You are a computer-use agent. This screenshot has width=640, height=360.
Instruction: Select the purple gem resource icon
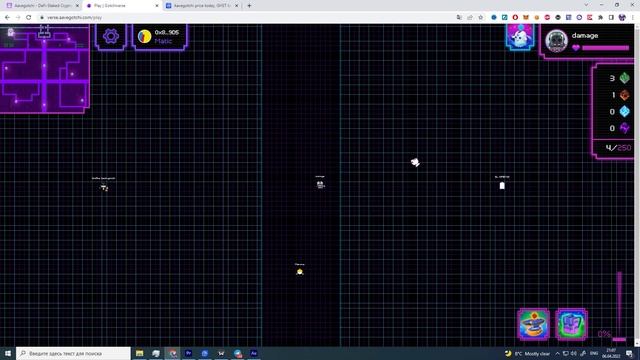[624, 128]
